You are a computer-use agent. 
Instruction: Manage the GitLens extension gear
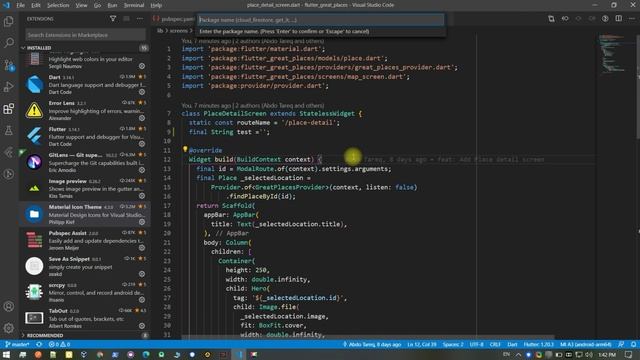[x=142, y=170]
